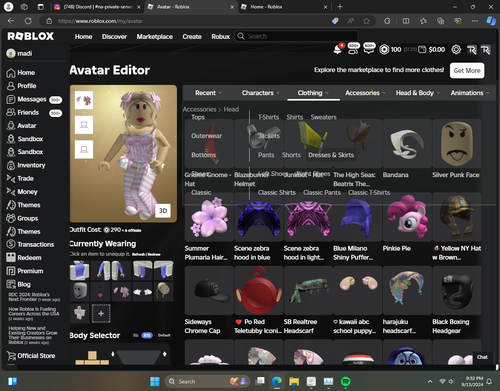Select Classic Shirts in Clothing menu
The height and width of the screenshot is (391, 500).
coord(276,193)
